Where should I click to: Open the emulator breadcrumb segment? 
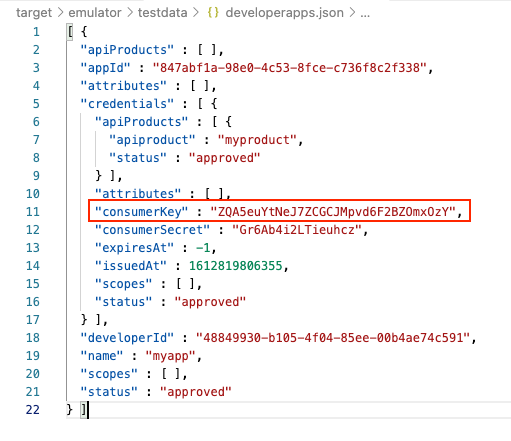point(95,13)
